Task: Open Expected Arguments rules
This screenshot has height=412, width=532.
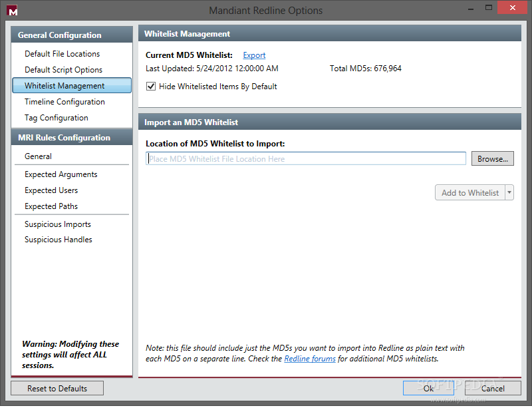Action: pos(61,174)
